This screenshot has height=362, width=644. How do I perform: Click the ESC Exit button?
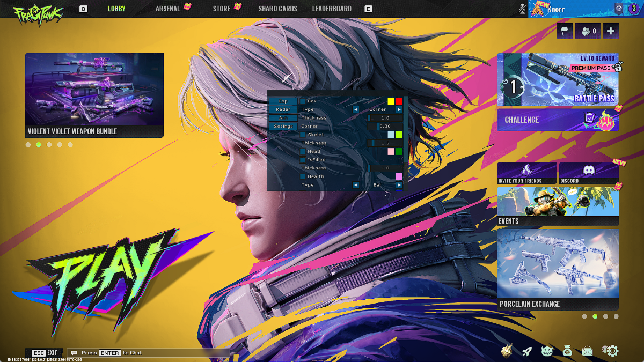(x=44, y=353)
